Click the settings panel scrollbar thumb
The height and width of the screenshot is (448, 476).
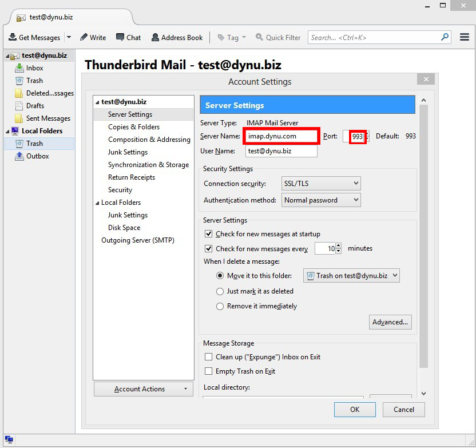coord(424,236)
